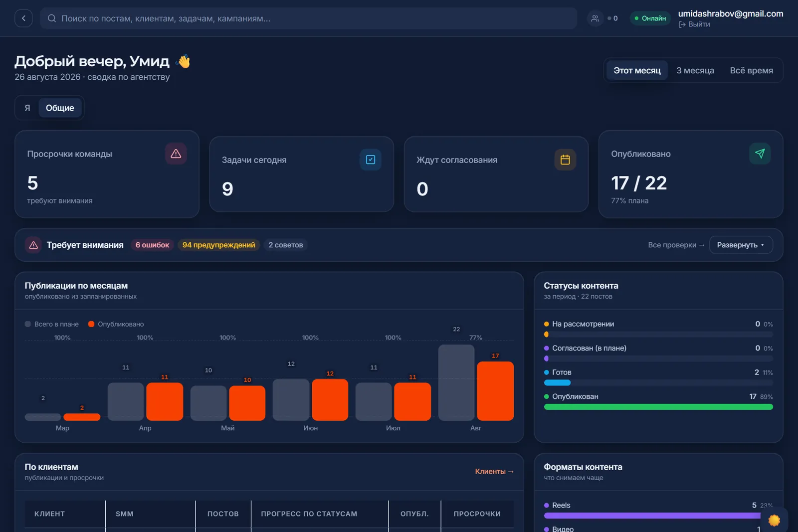Click the 94 предупреждений badge

point(218,245)
